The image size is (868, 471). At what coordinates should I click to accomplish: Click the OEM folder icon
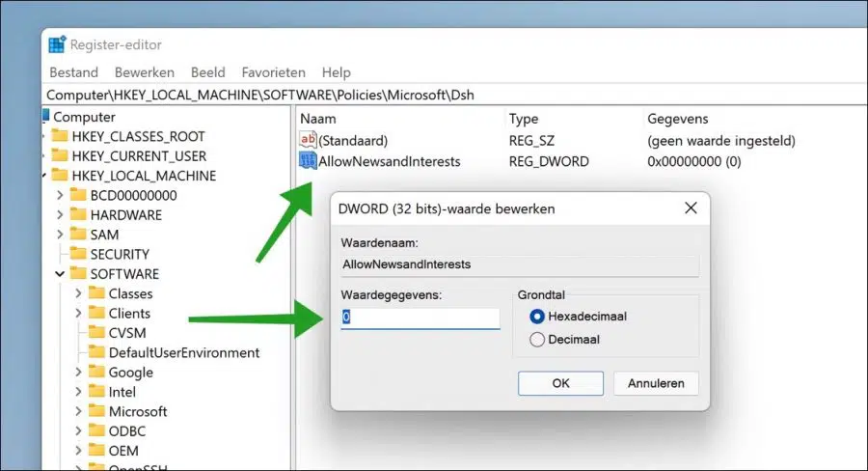coord(96,451)
